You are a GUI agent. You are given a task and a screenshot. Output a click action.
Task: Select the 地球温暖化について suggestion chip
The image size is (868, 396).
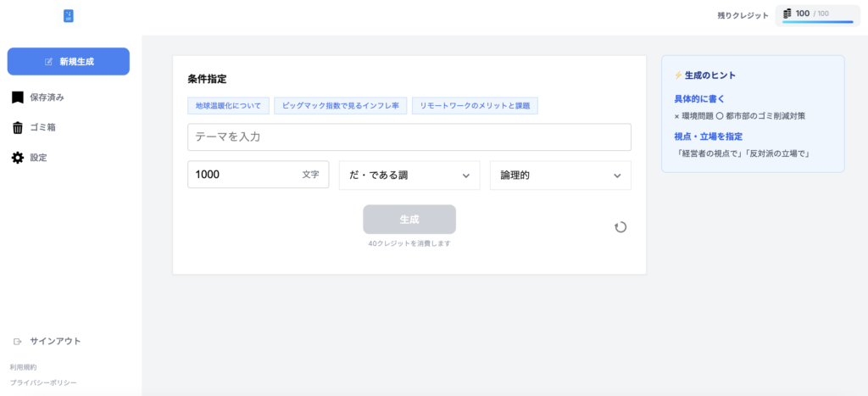tap(229, 106)
